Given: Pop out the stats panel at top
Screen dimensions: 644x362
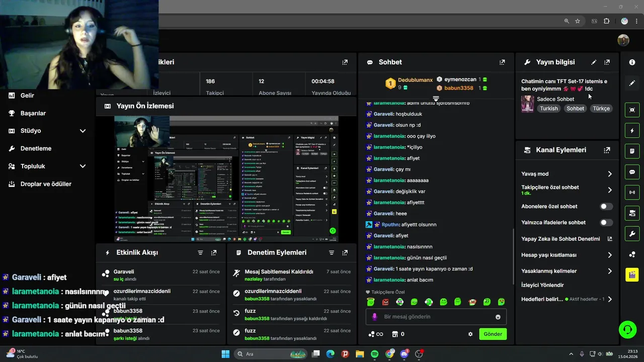Looking at the screenshot, I should (345, 62).
